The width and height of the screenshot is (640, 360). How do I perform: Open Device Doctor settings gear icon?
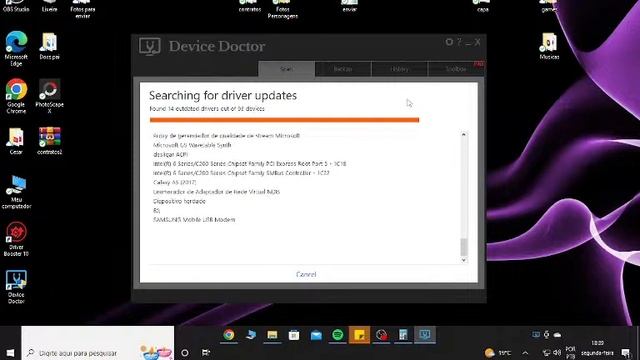(449, 42)
